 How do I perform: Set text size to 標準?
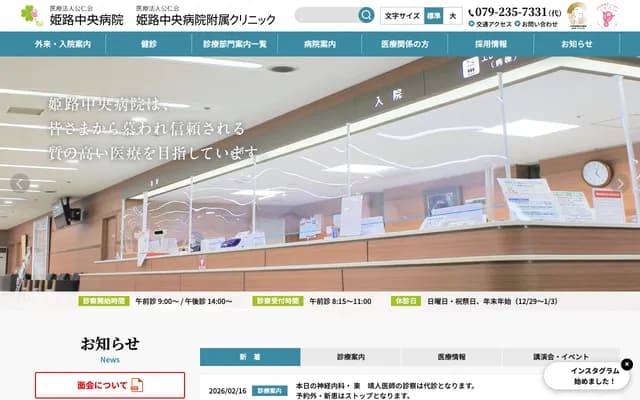point(433,16)
